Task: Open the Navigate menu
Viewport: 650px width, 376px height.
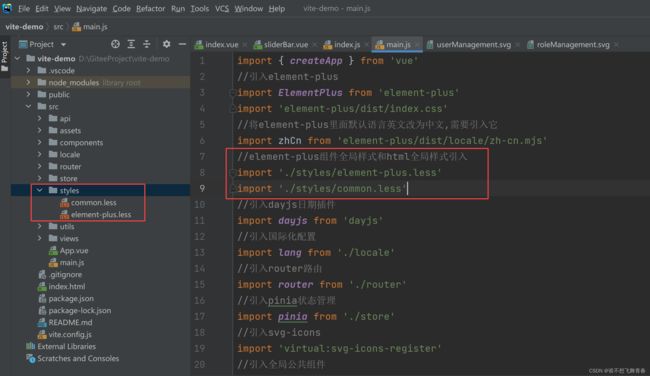Action: [x=91, y=8]
